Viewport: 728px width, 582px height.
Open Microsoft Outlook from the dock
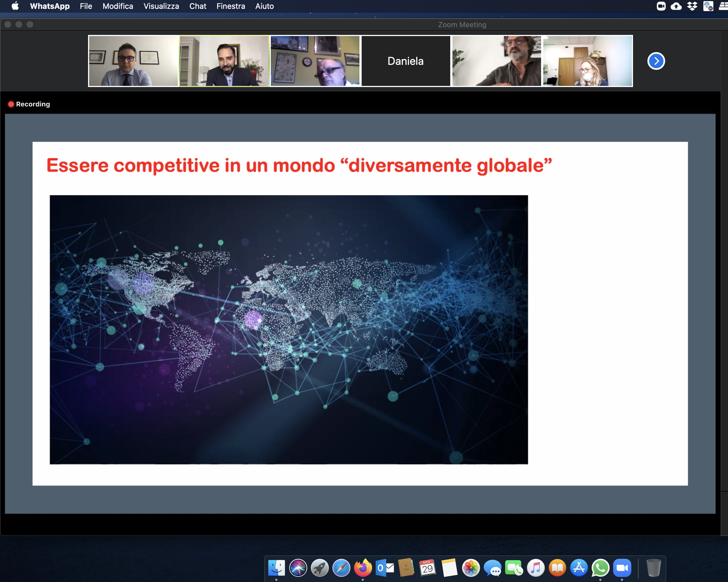point(385,568)
